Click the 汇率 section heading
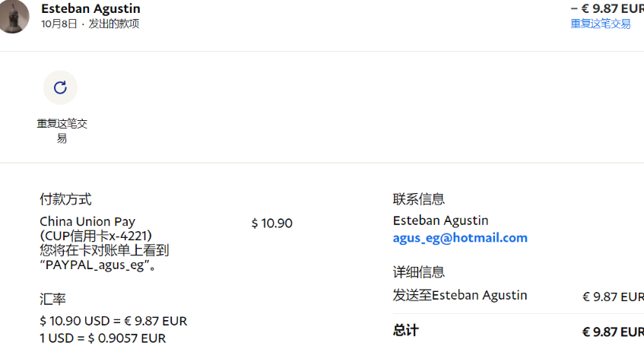The image size is (644, 349). click(x=52, y=299)
